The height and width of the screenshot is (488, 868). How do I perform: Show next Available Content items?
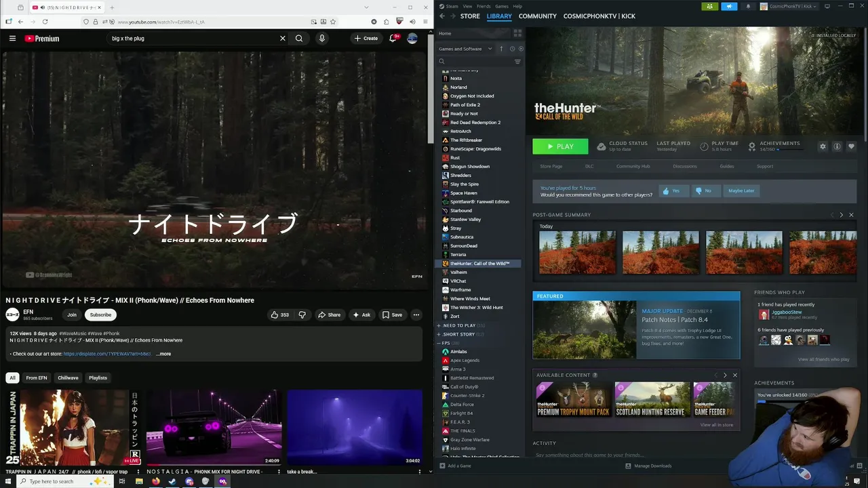[x=725, y=375]
